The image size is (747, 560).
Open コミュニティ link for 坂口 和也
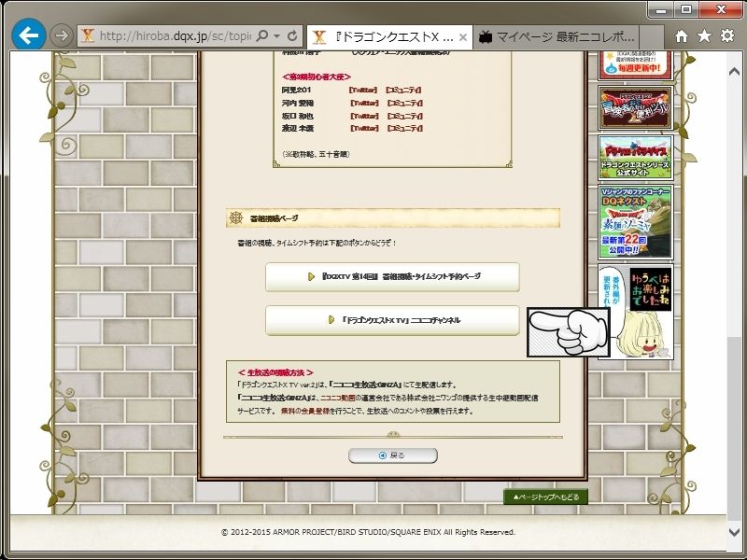coord(405,116)
